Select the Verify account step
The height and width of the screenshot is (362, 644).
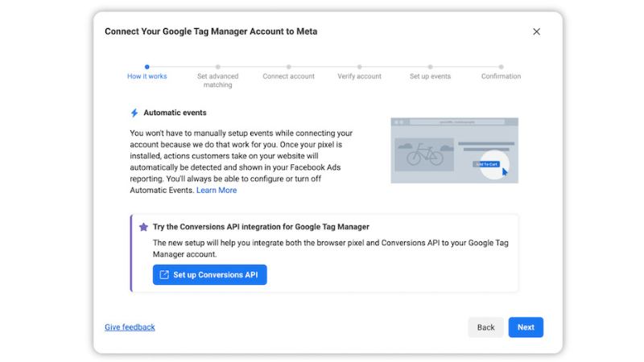[x=359, y=76]
